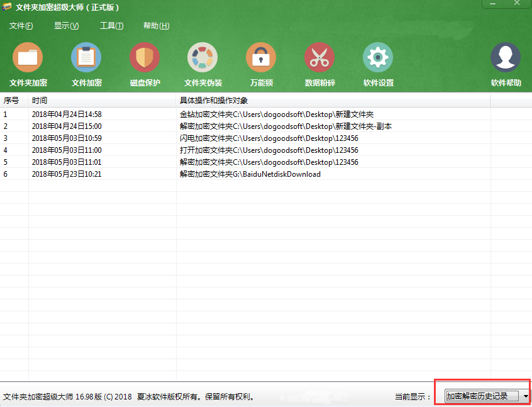This screenshot has height=407, width=532.
Task: Open the 文件(F) menu
Action: (21, 26)
